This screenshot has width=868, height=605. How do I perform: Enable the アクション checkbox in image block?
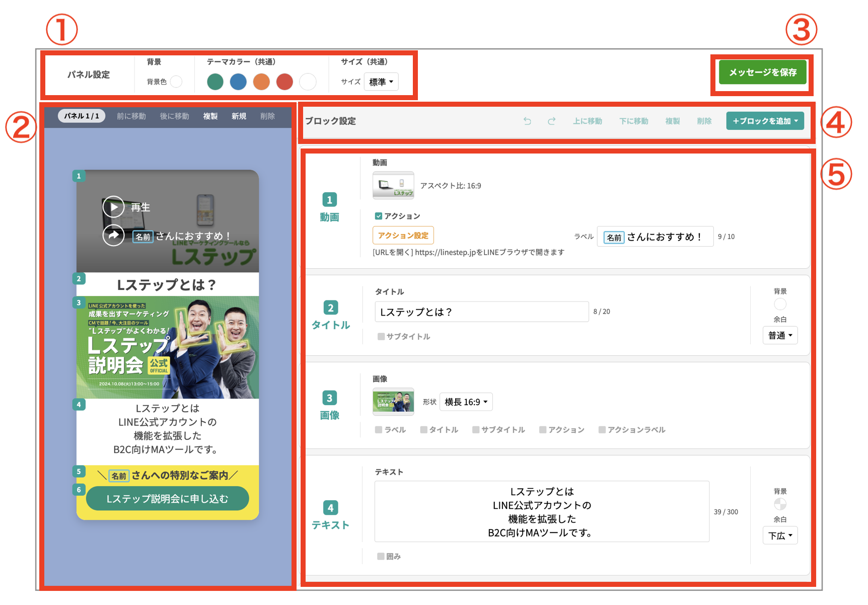click(543, 429)
